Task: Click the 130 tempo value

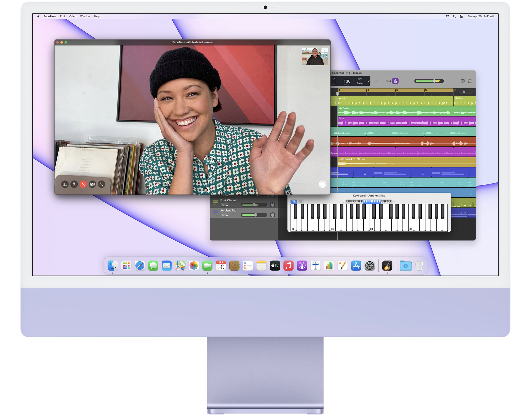Action: (x=347, y=81)
